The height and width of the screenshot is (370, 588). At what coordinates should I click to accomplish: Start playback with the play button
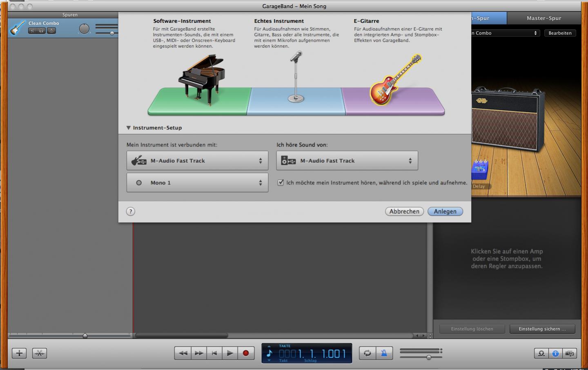[230, 353]
